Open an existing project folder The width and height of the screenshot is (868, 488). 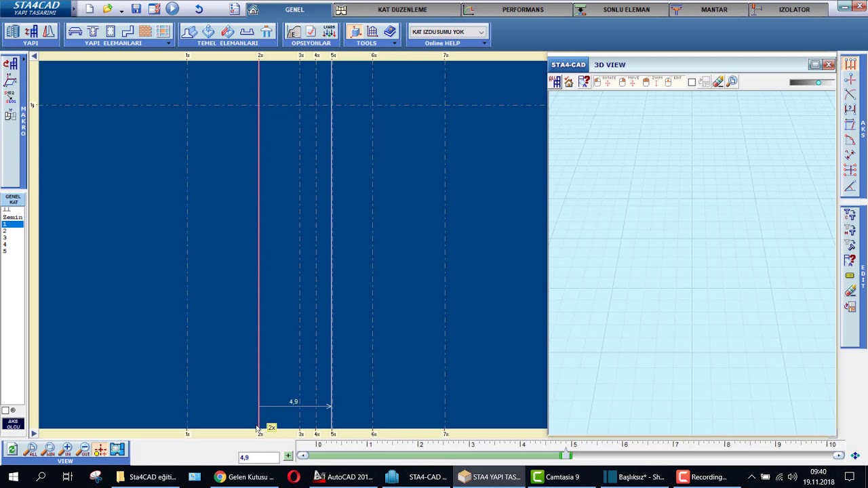(107, 9)
